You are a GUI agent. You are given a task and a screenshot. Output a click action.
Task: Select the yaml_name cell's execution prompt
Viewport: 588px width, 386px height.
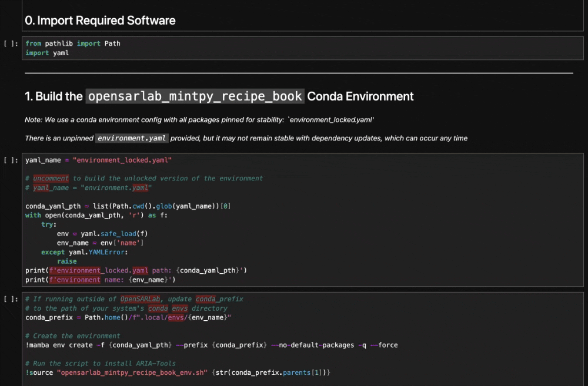pyautogui.click(x=12, y=160)
